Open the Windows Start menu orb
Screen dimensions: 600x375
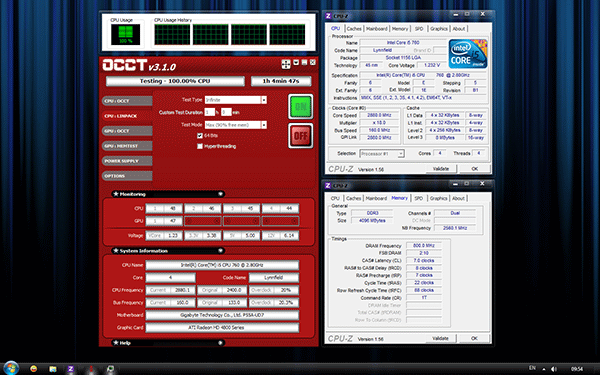coord(10,368)
